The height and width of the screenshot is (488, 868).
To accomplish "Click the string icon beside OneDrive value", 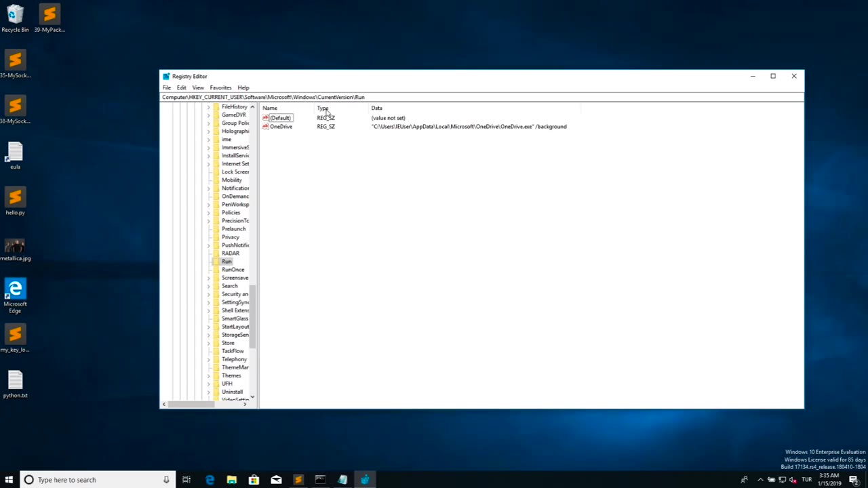I will click(x=265, y=126).
